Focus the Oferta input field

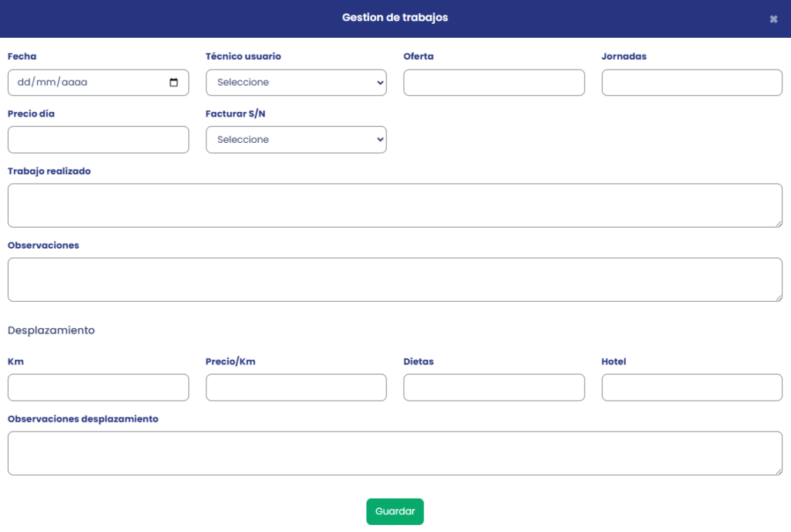(x=494, y=83)
